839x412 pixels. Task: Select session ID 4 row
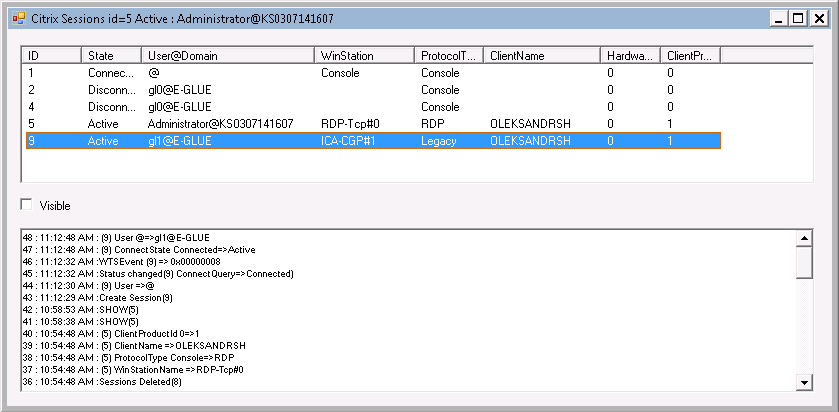pyautogui.click(x=373, y=107)
